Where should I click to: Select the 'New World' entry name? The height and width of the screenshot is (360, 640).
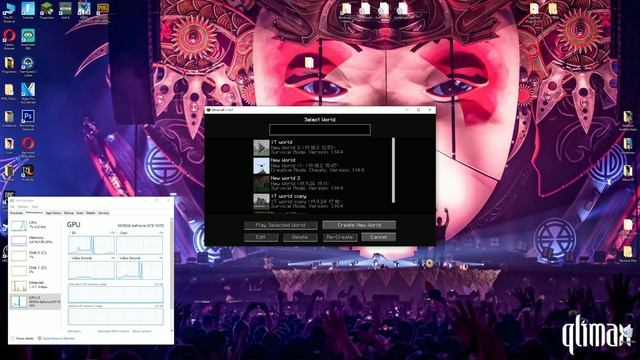(283, 160)
